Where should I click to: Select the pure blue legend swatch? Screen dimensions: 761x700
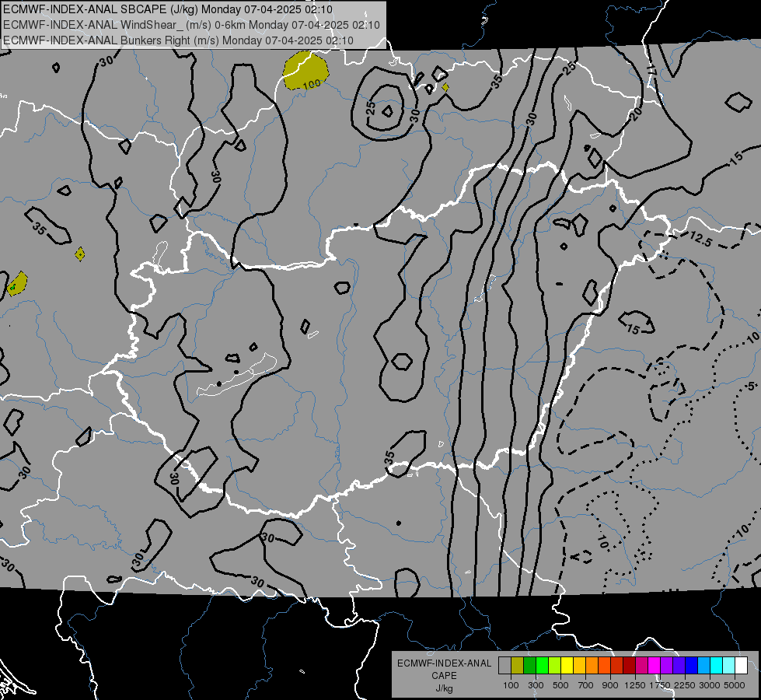(x=691, y=666)
